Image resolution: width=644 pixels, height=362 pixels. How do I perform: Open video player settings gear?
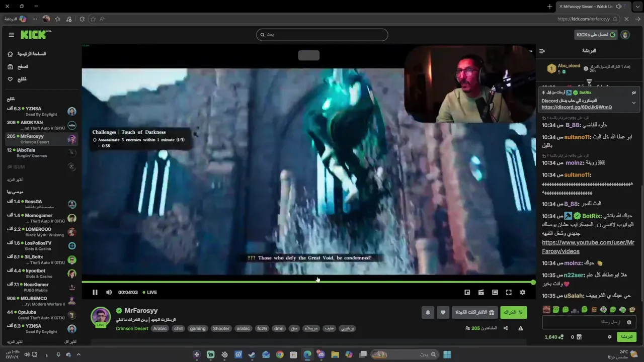click(522, 292)
